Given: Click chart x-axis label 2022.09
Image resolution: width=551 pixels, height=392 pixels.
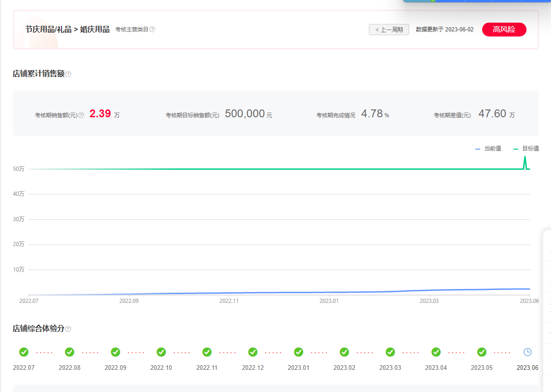Looking at the screenshot, I should click(x=129, y=301).
